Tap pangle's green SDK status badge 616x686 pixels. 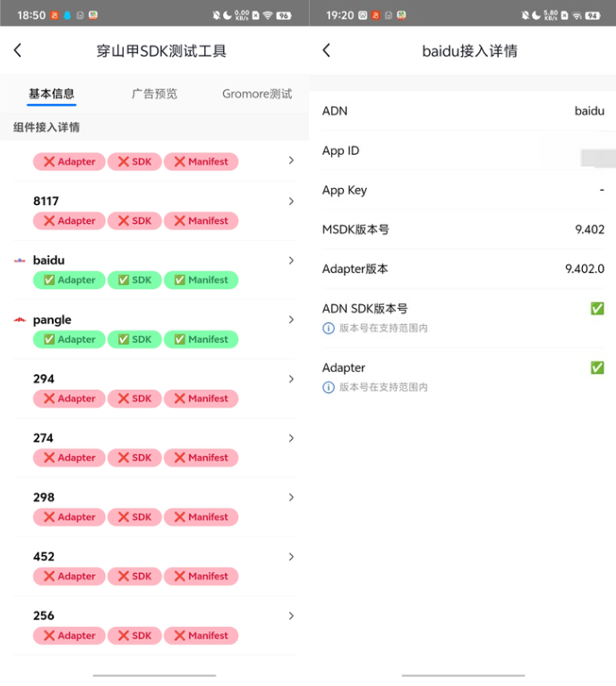tap(134, 339)
